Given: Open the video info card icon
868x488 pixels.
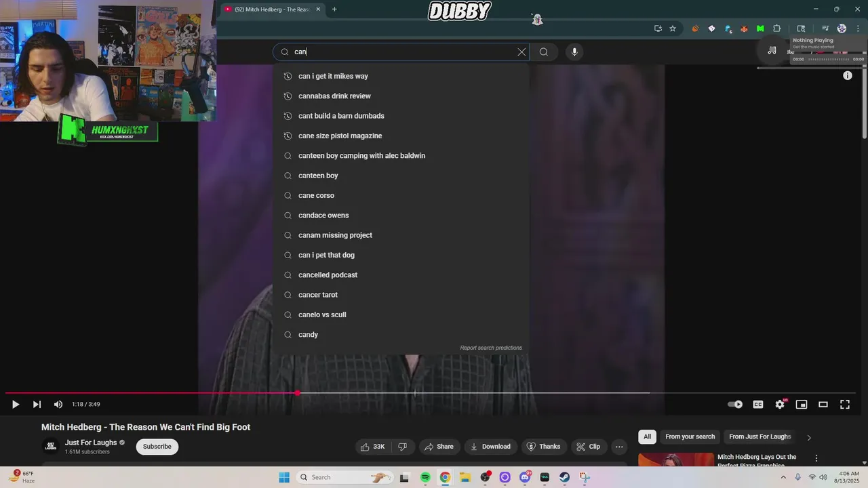Looking at the screenshot, I should pyautogui.click(x=848, y=76).
